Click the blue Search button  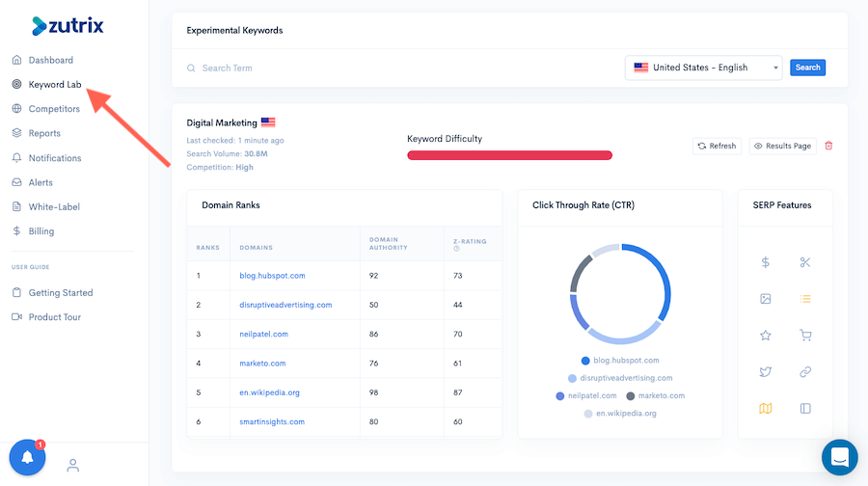(807, 67)
